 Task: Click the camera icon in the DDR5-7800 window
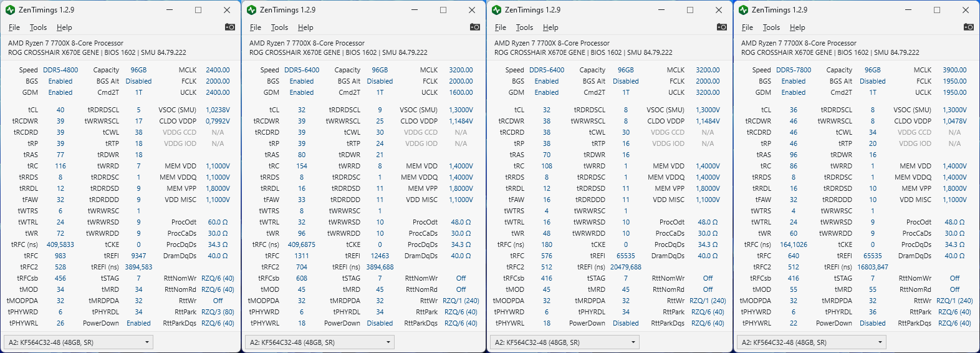[969, 27]
